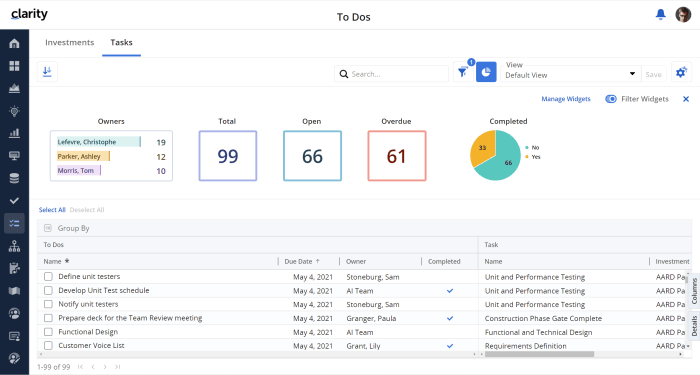Go to the last page arrow
Screen dimensions: 700x375
click(x=117, y=367)
